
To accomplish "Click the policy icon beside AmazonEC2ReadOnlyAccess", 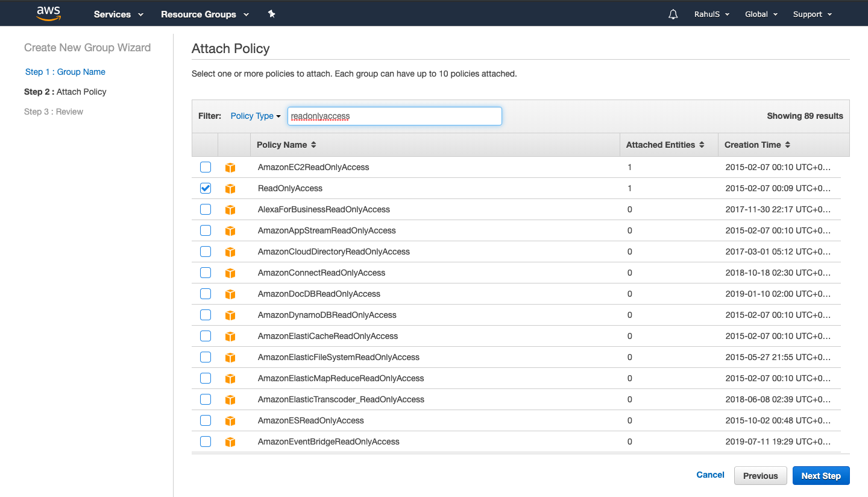I will point(230,167).
